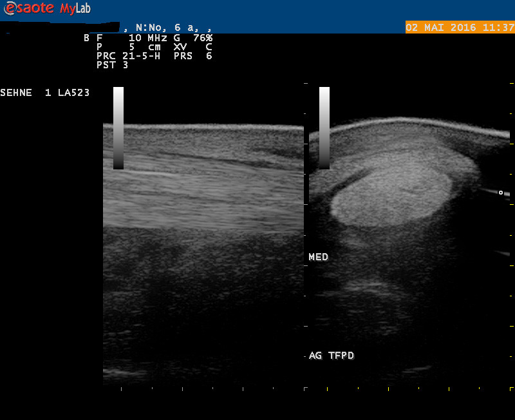This screenshot has width=515, height=420.
Task: Click the XV C parameter
Action: click(x=192, y=47)
